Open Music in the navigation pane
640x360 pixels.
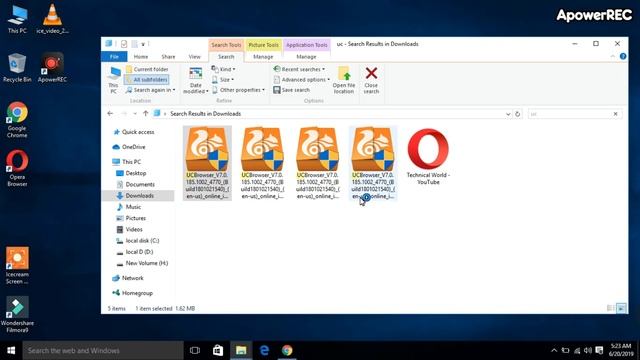[129, 207]
